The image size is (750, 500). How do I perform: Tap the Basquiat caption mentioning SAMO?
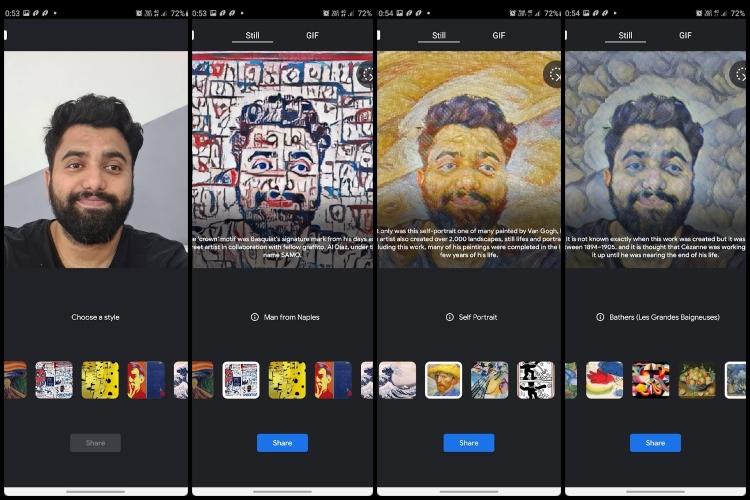click(282, 246)
